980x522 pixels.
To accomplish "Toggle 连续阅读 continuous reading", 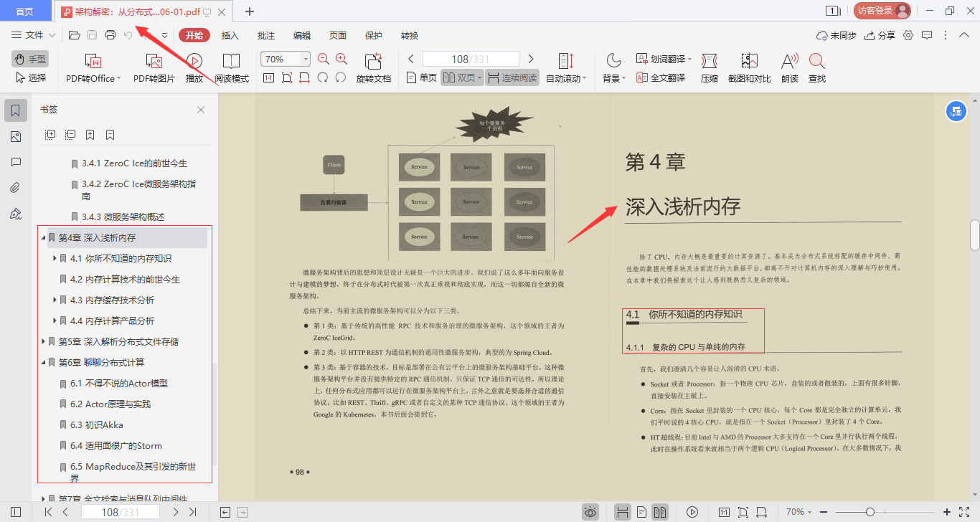I will pos(512,77).
